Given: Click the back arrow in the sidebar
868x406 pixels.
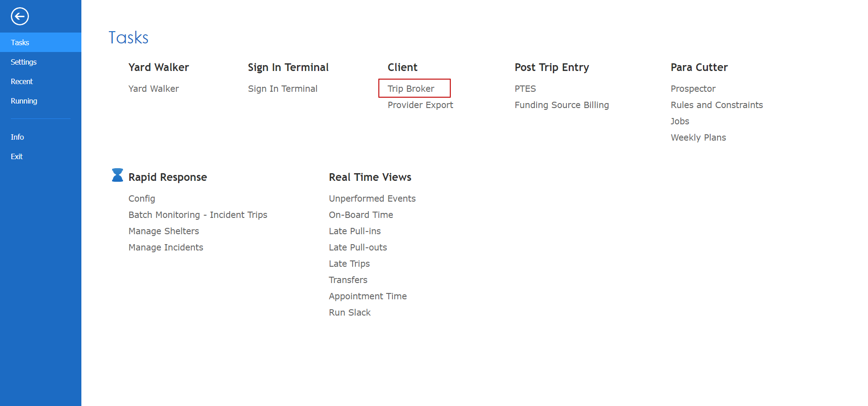Looking at the screenshot, I should pos(20,16).
